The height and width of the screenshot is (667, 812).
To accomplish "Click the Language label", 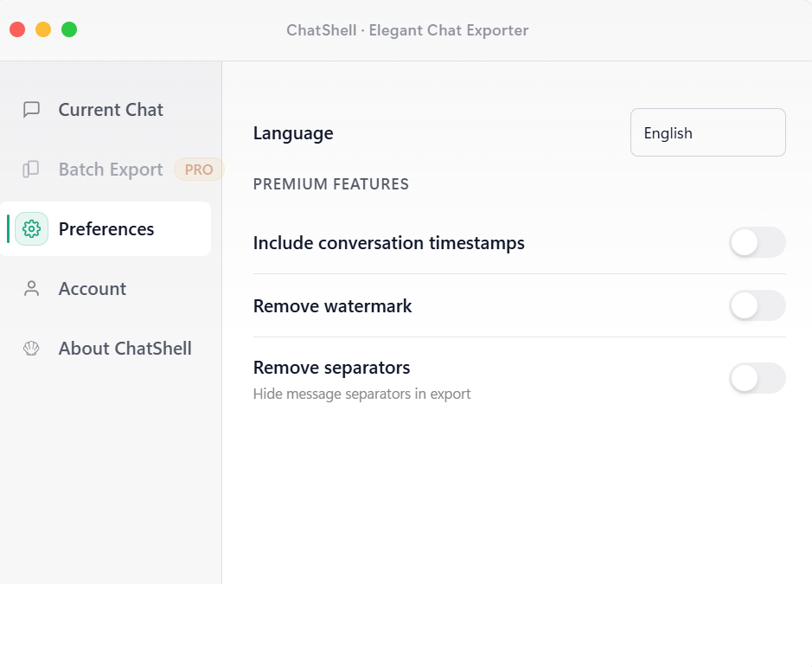I will 293,133.
